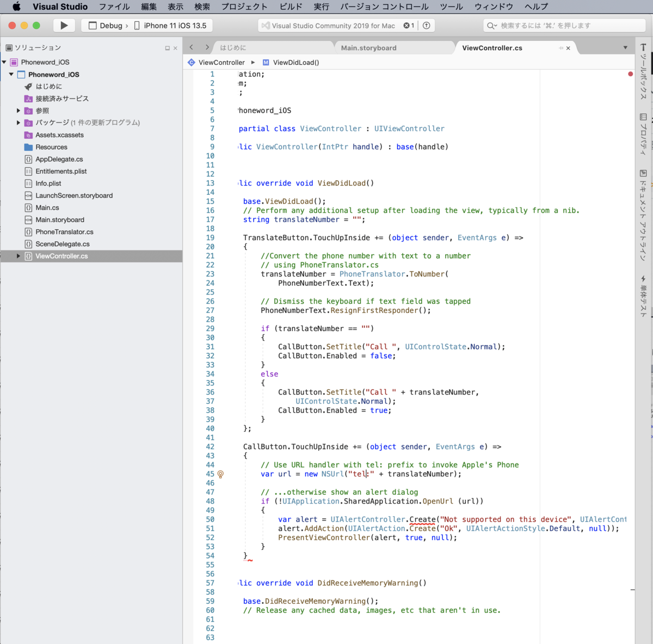Click the error count indicator in status bar
Image resolution: width=653 pixels, height=644 pixels.
point(409,26)
